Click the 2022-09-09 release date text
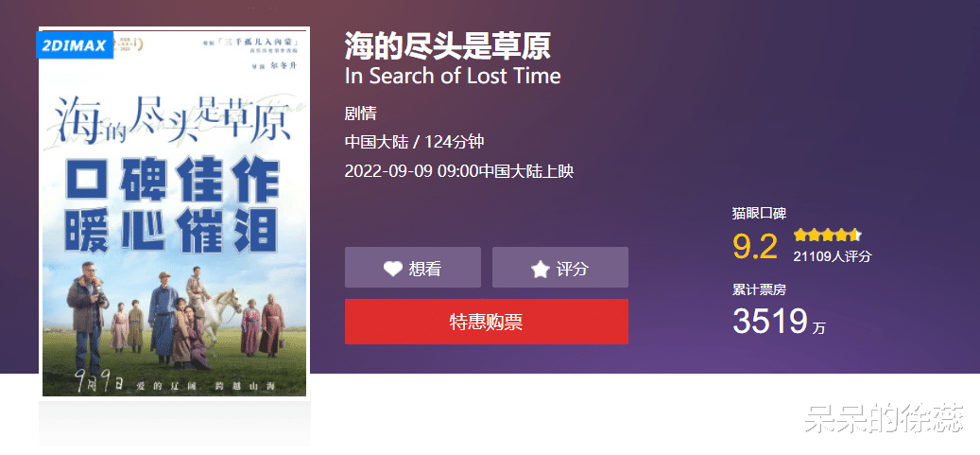The width and height of the screenshot is (980, 455). 458,171
